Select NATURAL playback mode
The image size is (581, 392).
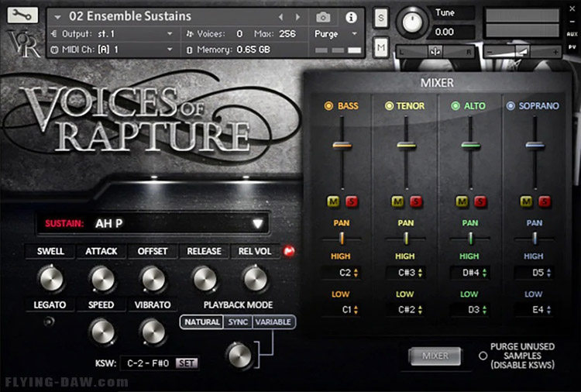tap(201, 322)
